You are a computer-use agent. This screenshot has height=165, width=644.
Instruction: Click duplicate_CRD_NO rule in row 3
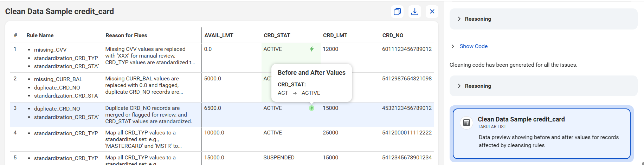pos(57,109)
